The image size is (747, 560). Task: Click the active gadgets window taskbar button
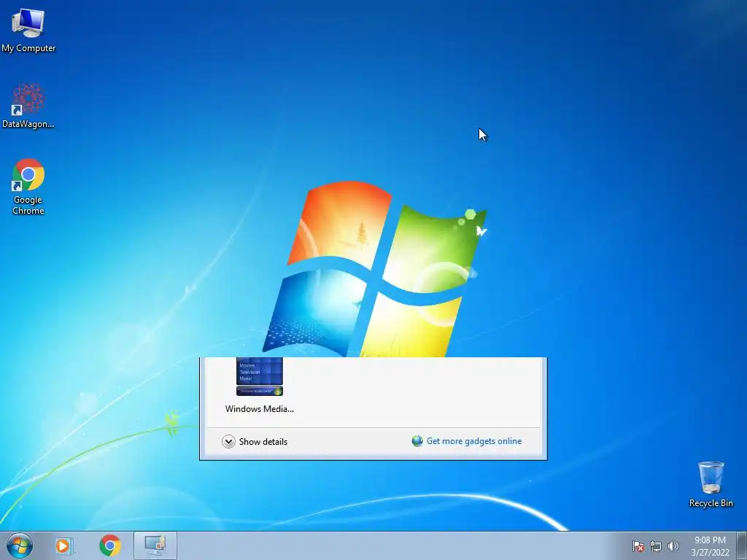point(155,545)
